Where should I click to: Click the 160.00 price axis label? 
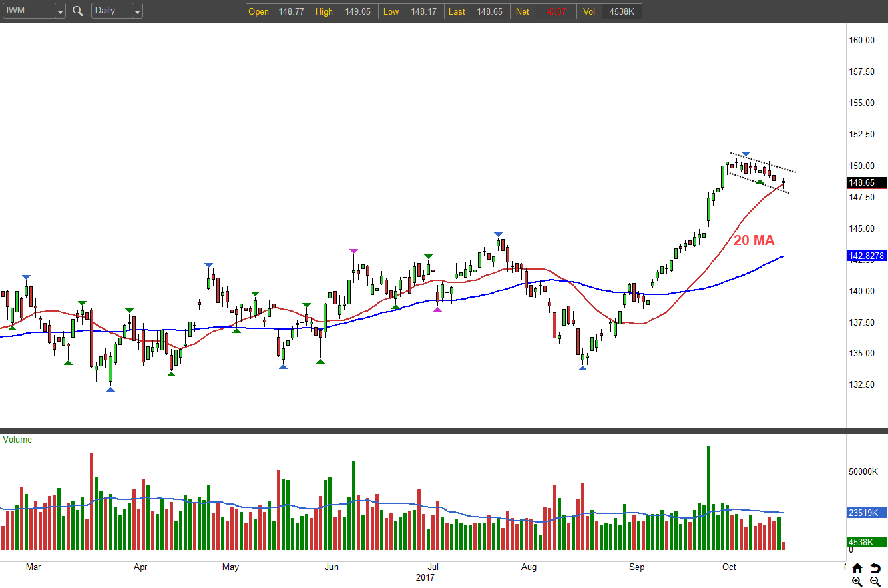861,40
